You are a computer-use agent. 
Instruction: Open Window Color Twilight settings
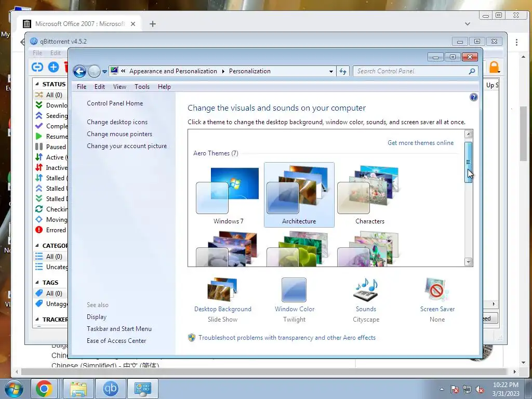point(294,299)
